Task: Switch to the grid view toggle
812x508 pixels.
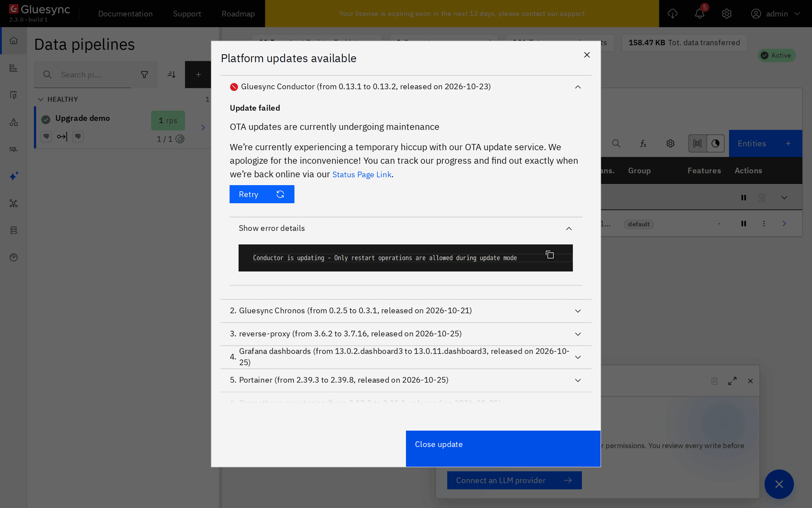Action: 697,144
